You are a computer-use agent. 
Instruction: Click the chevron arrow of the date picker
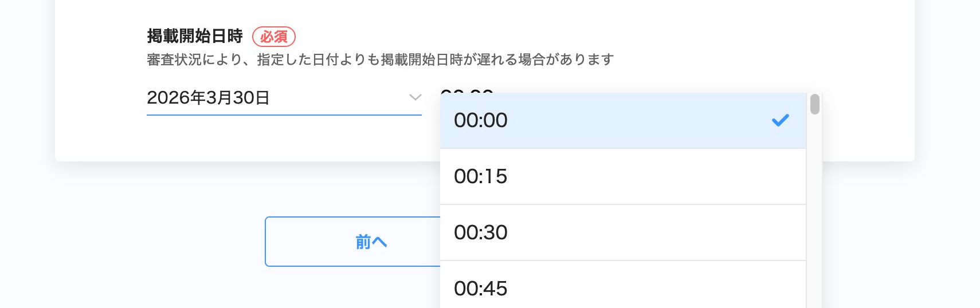pos(415,98)
